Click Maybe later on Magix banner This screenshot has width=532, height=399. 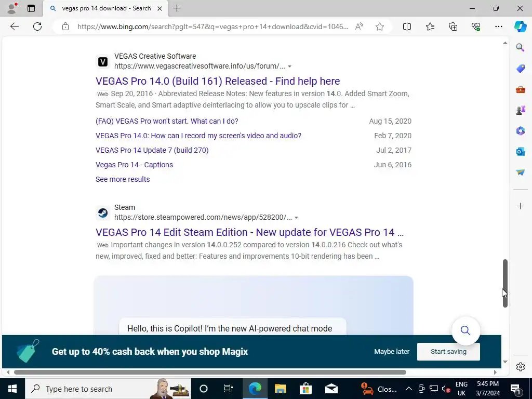(392, 352)
